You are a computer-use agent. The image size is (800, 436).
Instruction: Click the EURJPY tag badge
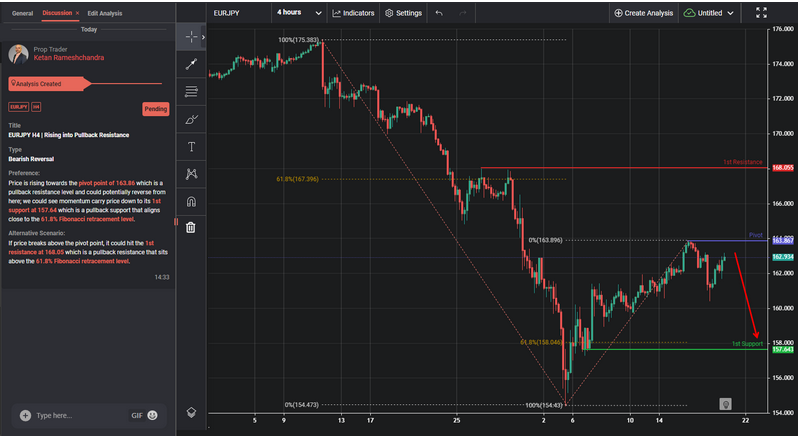pos(18,107)
